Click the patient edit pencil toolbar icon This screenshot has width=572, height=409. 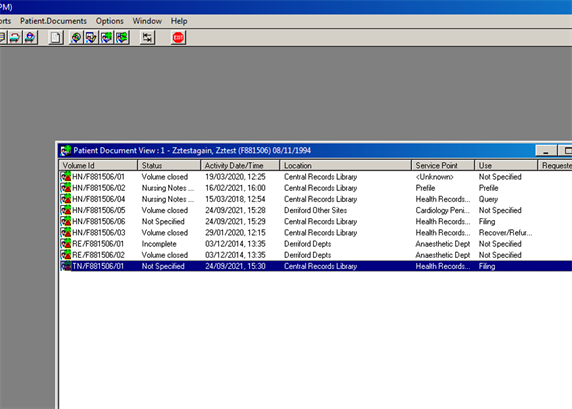pos(91,38)
